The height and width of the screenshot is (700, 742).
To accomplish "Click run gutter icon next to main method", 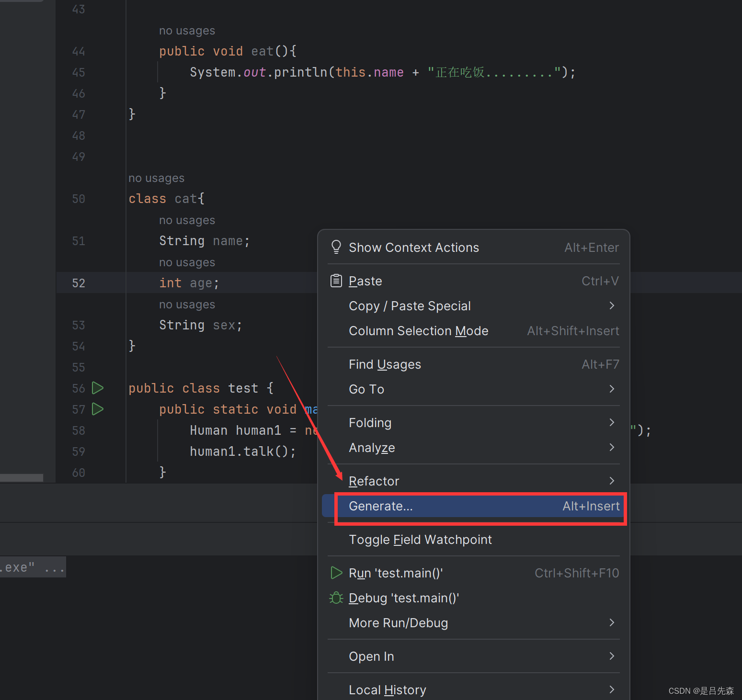I will [x=98, y=409].
